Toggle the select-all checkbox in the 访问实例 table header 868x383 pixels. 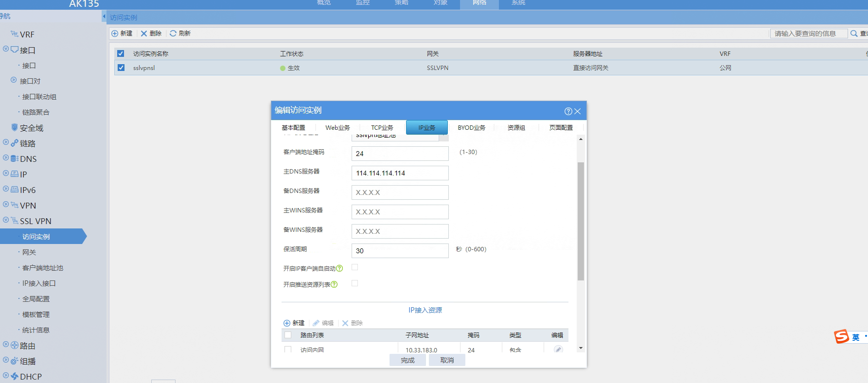pos(121,53)
